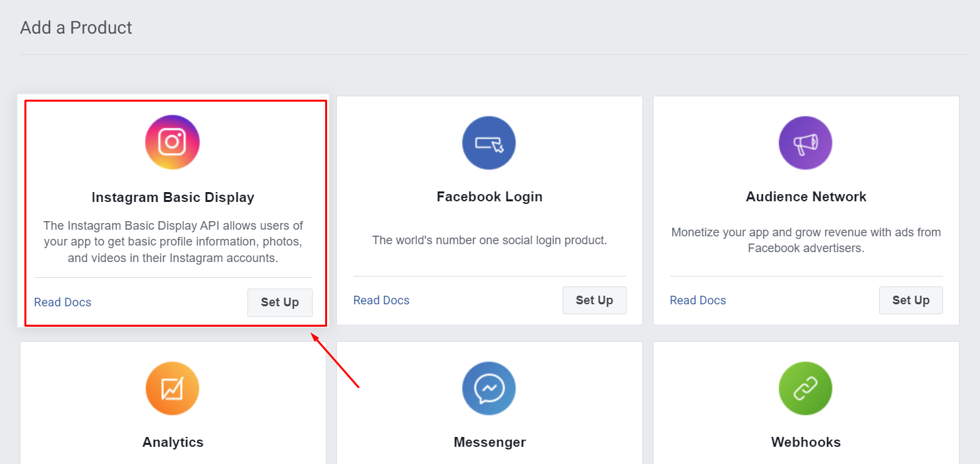
Task: Click the Instagram Basic Display title
Action: (173, 197)
